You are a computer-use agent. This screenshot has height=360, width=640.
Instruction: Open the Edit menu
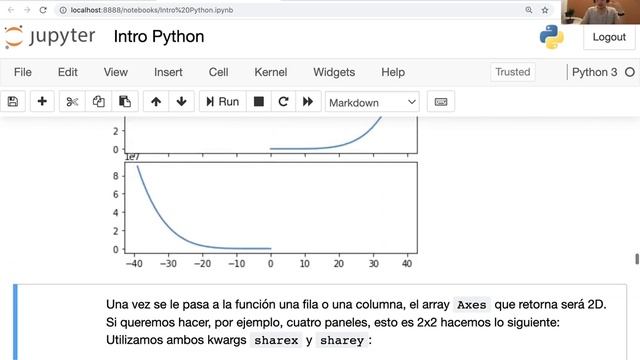click(68, 72)
